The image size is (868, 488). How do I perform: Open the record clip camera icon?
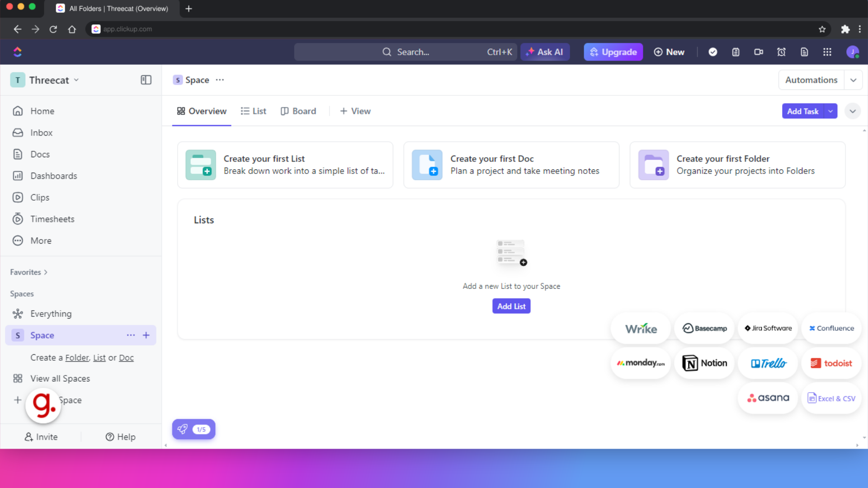tap(759, 52)
